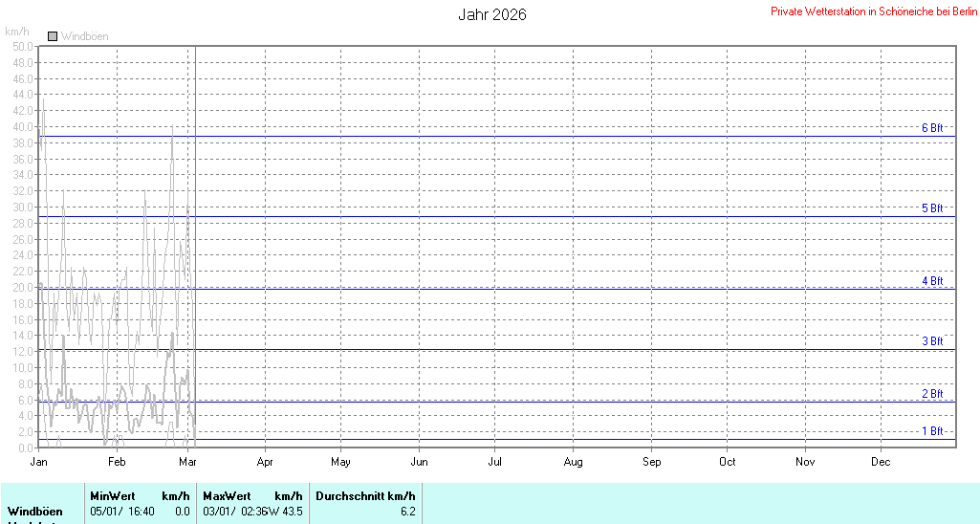Viewport: 980px width, 524px height.
Task: Select Jan on the month axis
Action: [39, 462]
